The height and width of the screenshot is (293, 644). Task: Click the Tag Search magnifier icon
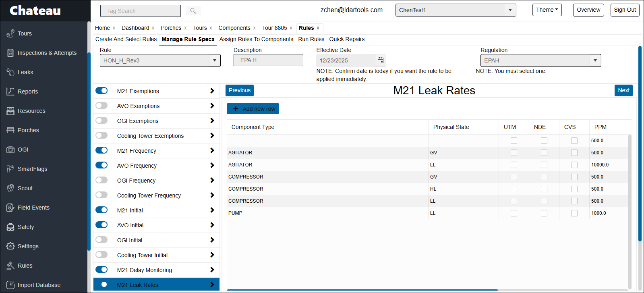point(193,11)
